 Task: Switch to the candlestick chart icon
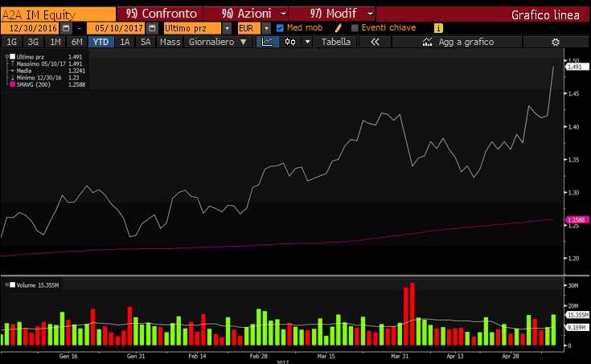[x=289, y=42]
